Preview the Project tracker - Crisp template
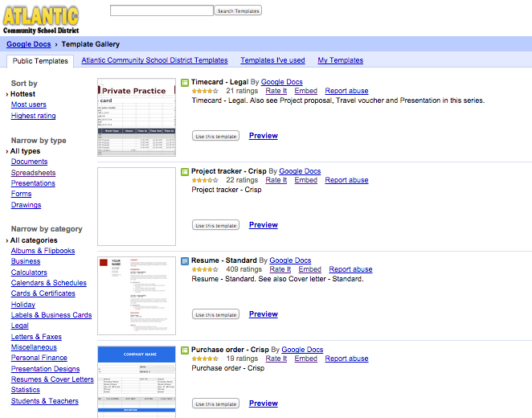Viewport: 532px width, 418px height. click(x=264, y=225)
